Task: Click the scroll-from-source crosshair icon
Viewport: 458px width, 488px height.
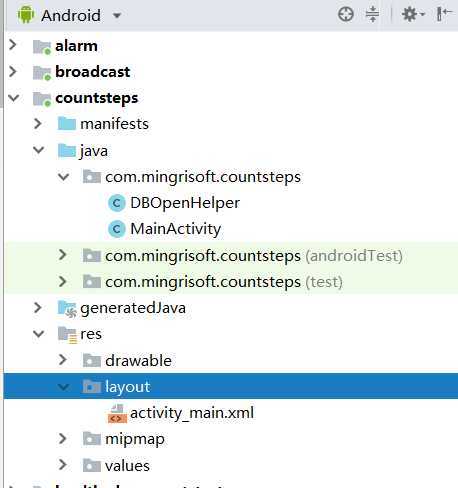Action: [x=346, y=15]
